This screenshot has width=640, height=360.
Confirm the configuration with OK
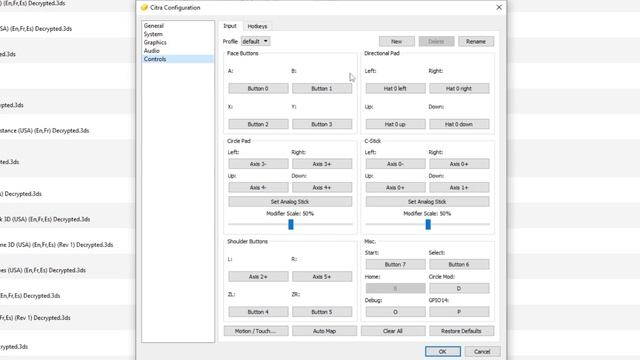coord(442,351)
